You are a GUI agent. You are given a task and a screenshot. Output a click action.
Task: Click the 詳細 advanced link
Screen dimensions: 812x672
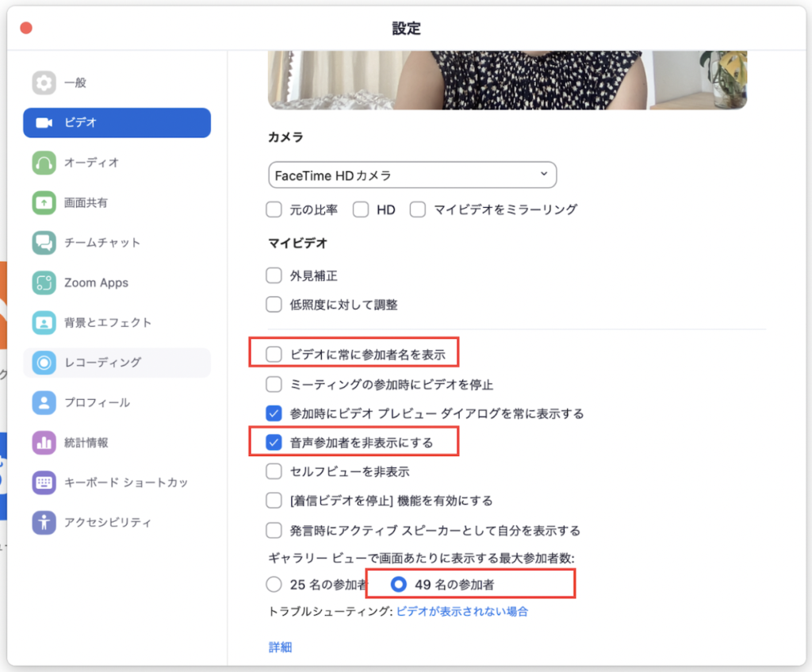click(x=281, y=647)
